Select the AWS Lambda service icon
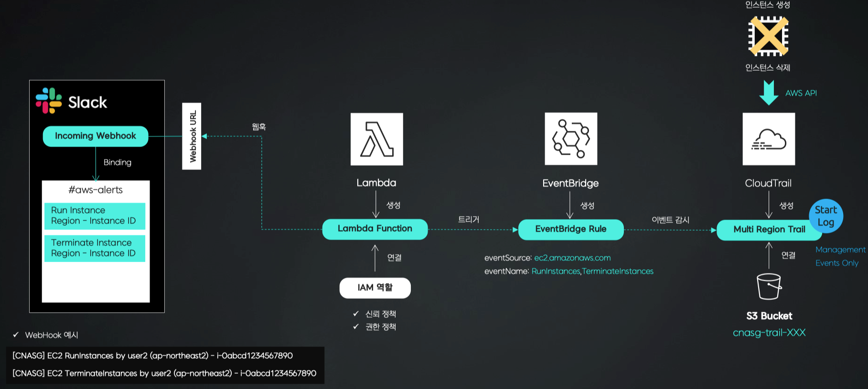Image resolution: width=868 pixels, height=389 pixels. [377, 139]
